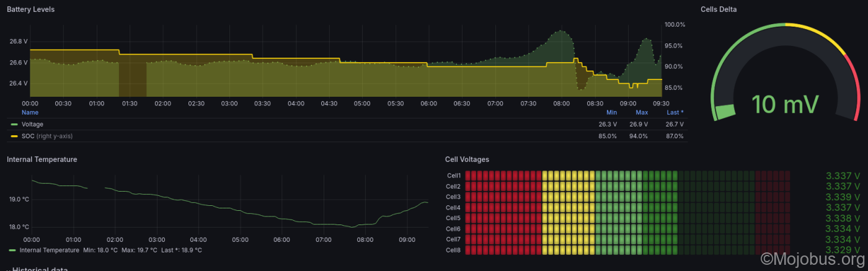The height and width of the screenshot is (271, 868).
Task: Toggle Internal Temperature series in legend
Action: 50,251
